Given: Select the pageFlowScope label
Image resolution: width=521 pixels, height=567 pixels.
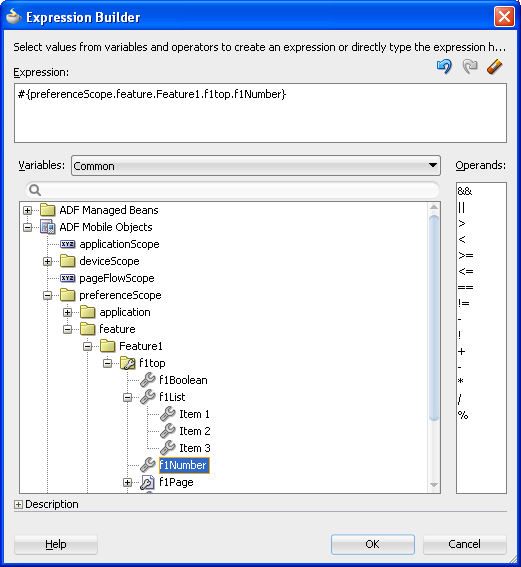Looking at the screenshot, I should pos(117,278).
